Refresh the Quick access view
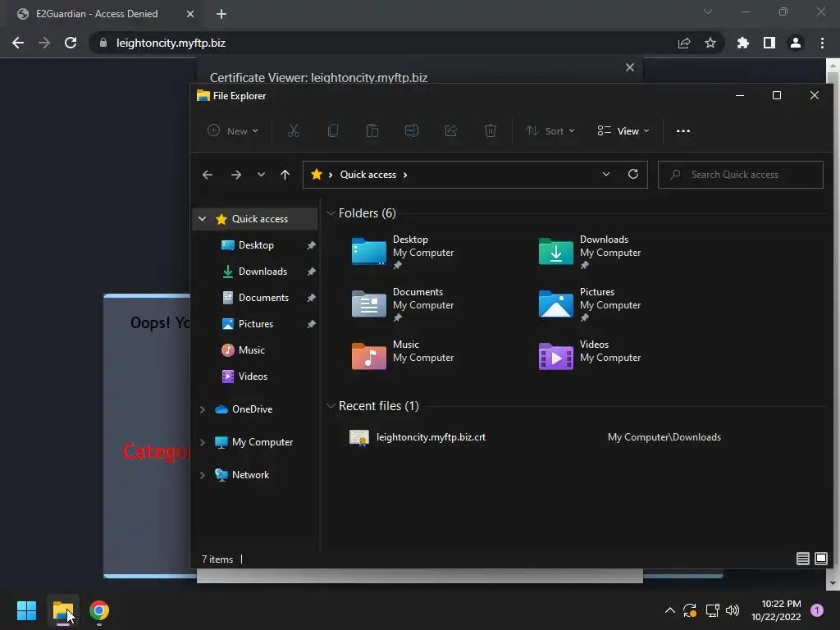This screenshot has width=840, height=630. click(x=632, y=174)
